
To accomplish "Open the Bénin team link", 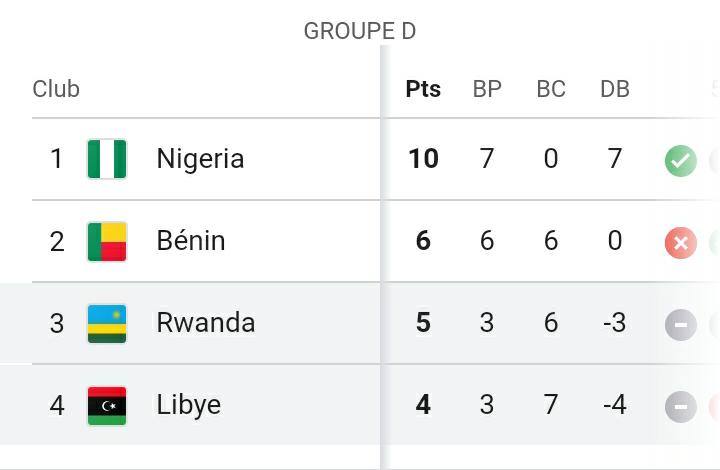I will click(191, 241).
